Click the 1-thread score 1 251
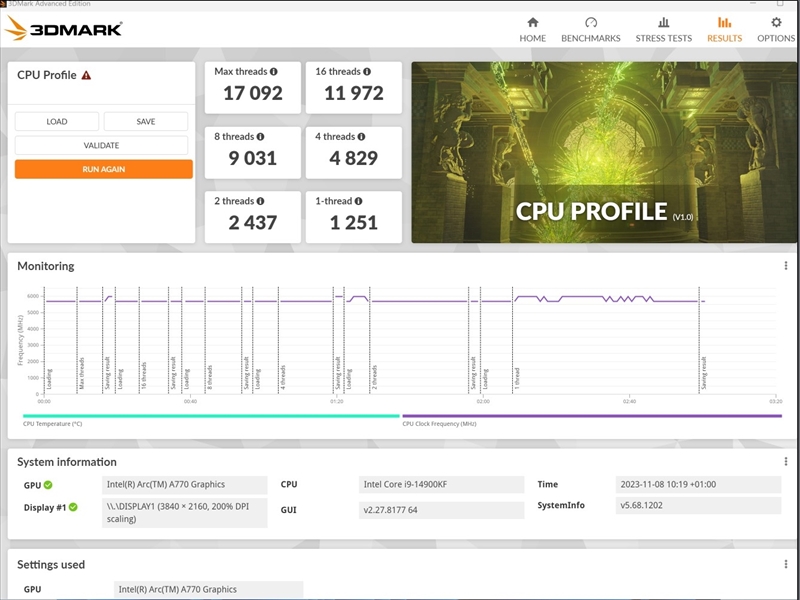The height and width of the screenshot is (600, 800). (354, 223)
